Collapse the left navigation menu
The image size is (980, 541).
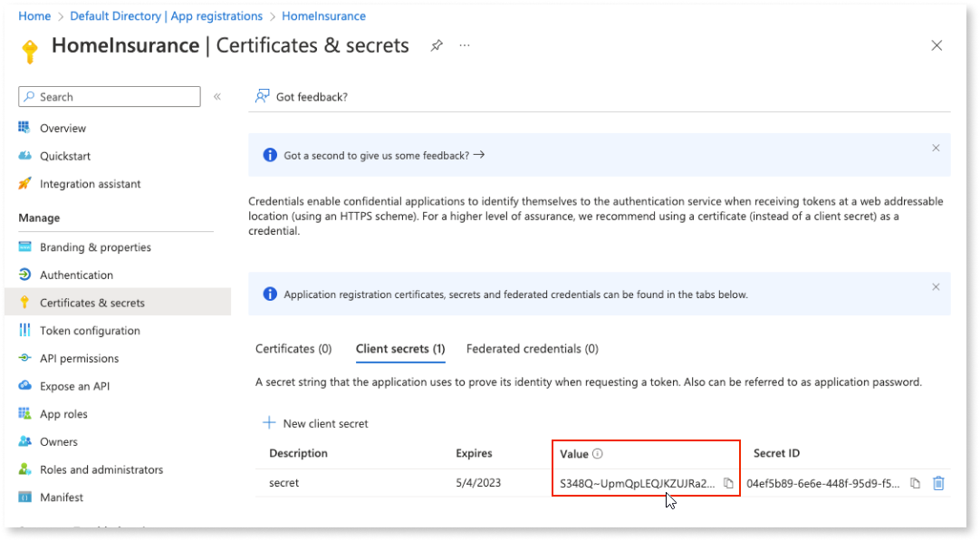(x=217, y=96)
